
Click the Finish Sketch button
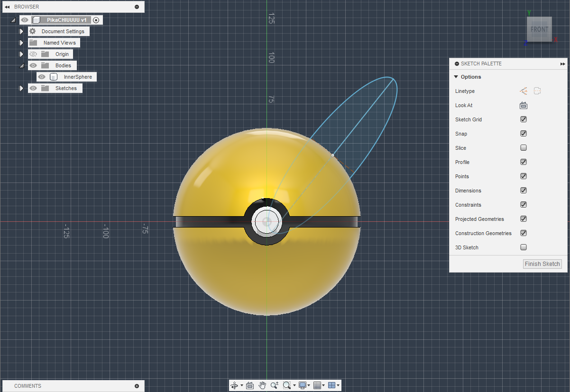point(542,264)
